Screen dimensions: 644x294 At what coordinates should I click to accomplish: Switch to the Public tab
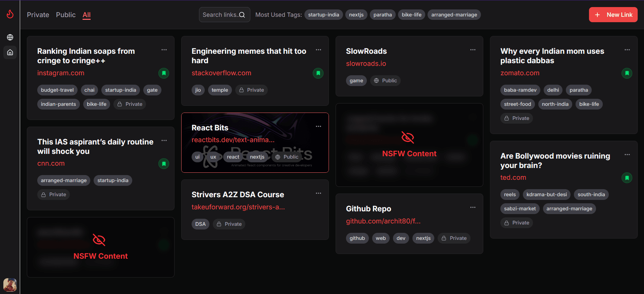[66, 15]
